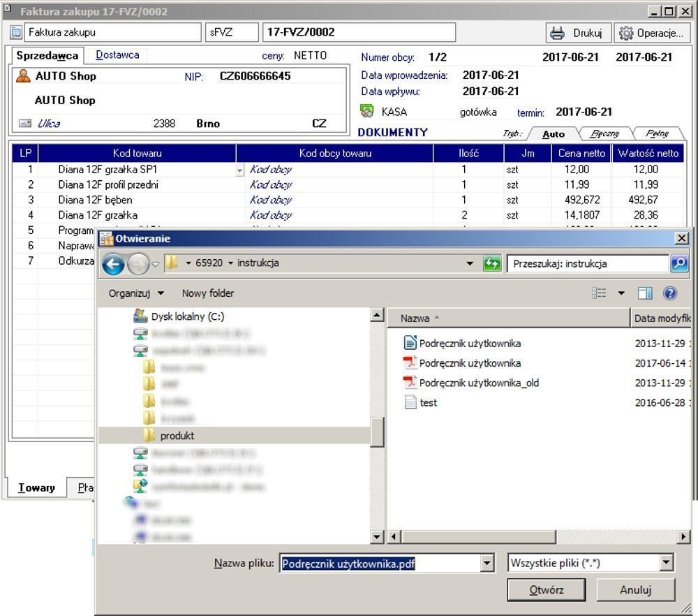
Task: Open dropdown in Diana 12F grzałka SP1 row
Action: 239,170
